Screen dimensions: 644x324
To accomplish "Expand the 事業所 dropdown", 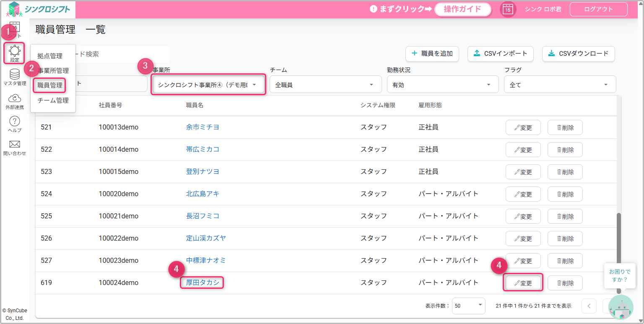I will pos(208,85).
